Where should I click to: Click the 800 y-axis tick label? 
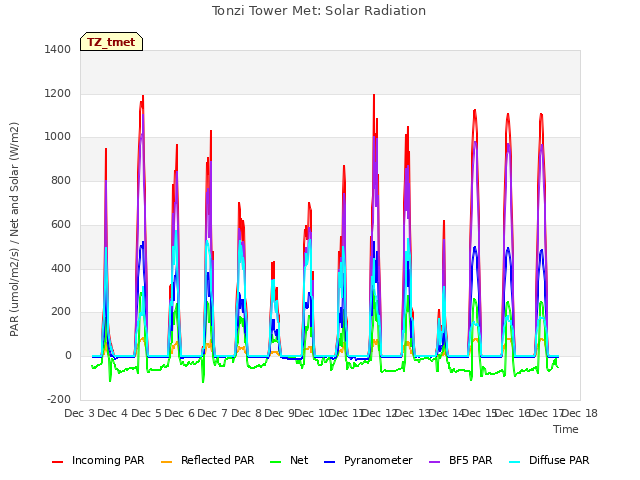point(61,180)
